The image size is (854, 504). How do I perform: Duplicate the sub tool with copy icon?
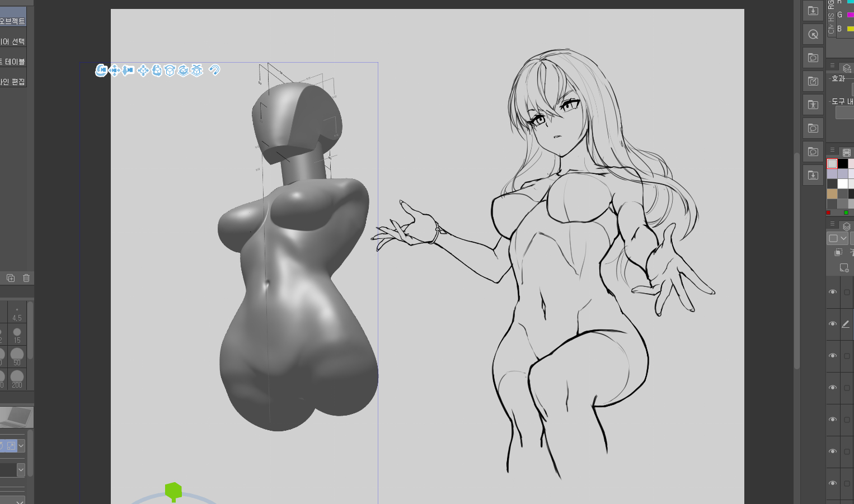coord(11,278)
